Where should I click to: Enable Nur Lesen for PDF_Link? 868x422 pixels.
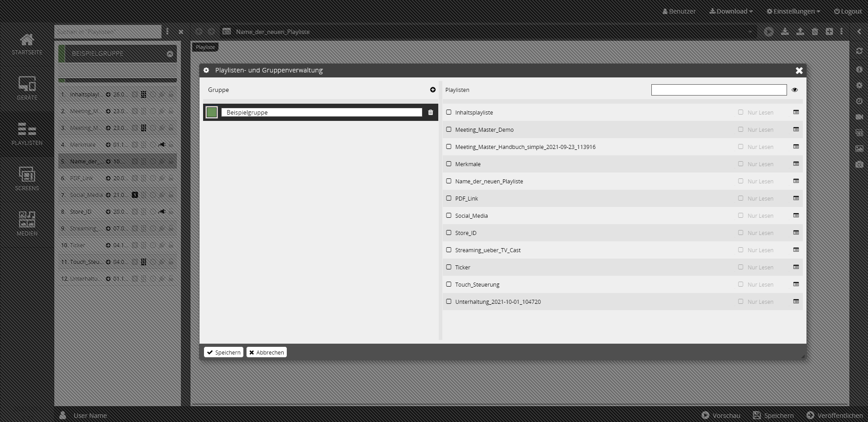(740, 198)
